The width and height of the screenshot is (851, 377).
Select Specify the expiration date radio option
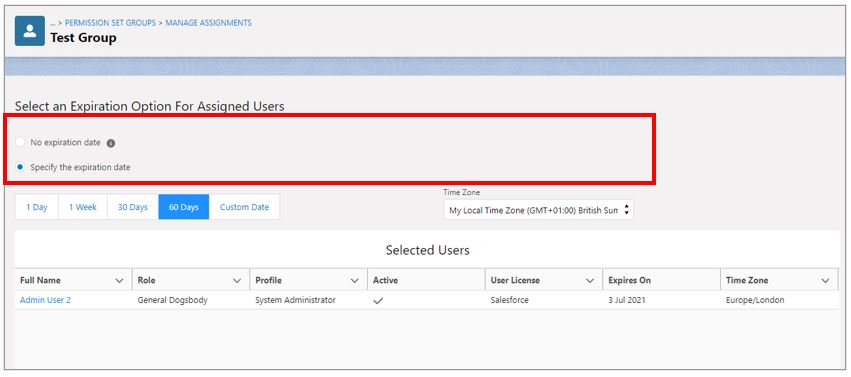(x=20, y=168)
